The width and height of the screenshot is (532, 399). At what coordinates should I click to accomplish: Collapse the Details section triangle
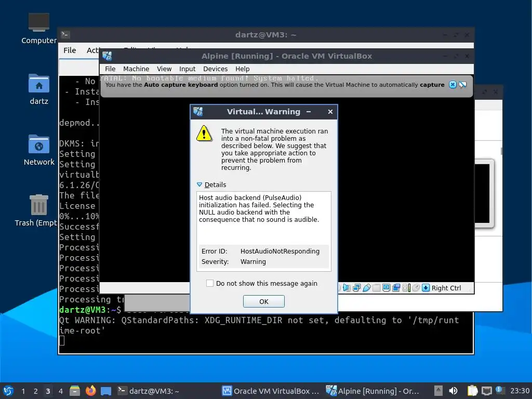[x=199, y=184]
